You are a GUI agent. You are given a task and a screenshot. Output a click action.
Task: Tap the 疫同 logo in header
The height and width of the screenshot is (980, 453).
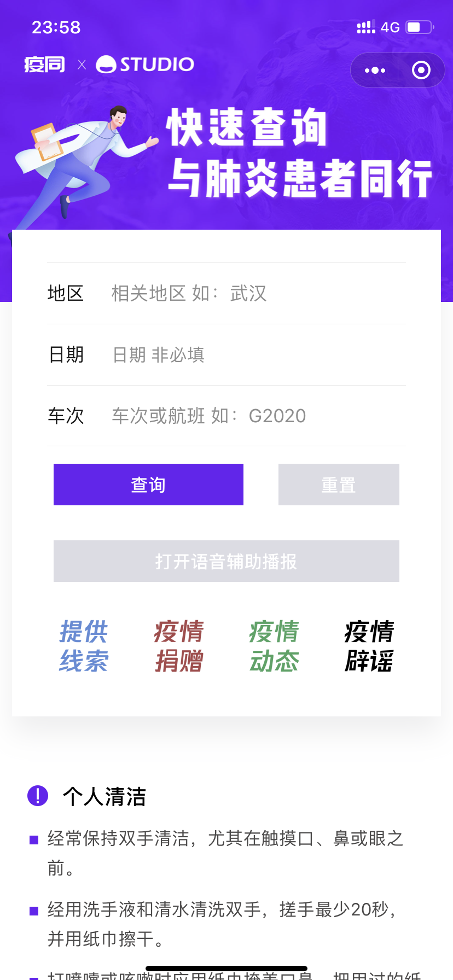[x=44, y=65]
